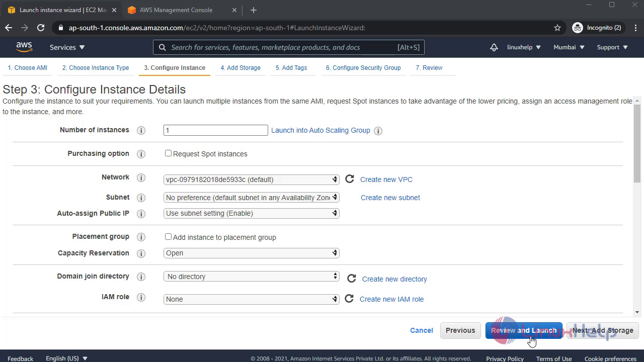The image size is (644, 362).
Task: Open the Support dropdown menu
Action: 612,47
